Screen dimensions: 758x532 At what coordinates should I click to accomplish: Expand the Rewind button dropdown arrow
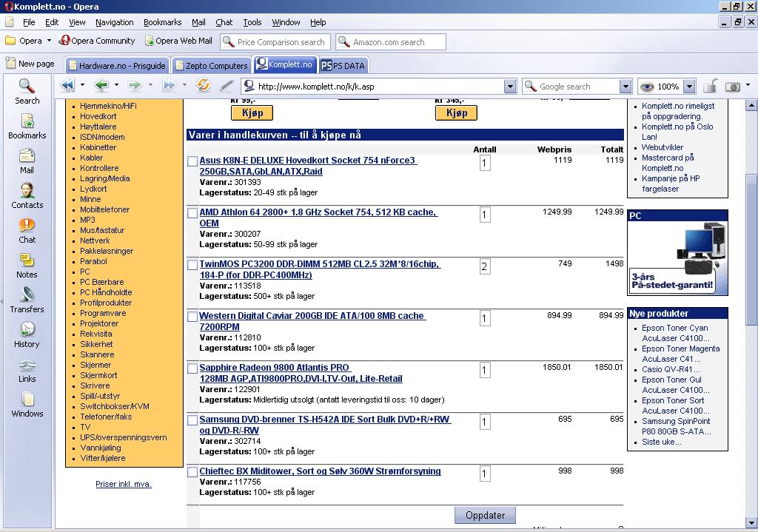82,85
